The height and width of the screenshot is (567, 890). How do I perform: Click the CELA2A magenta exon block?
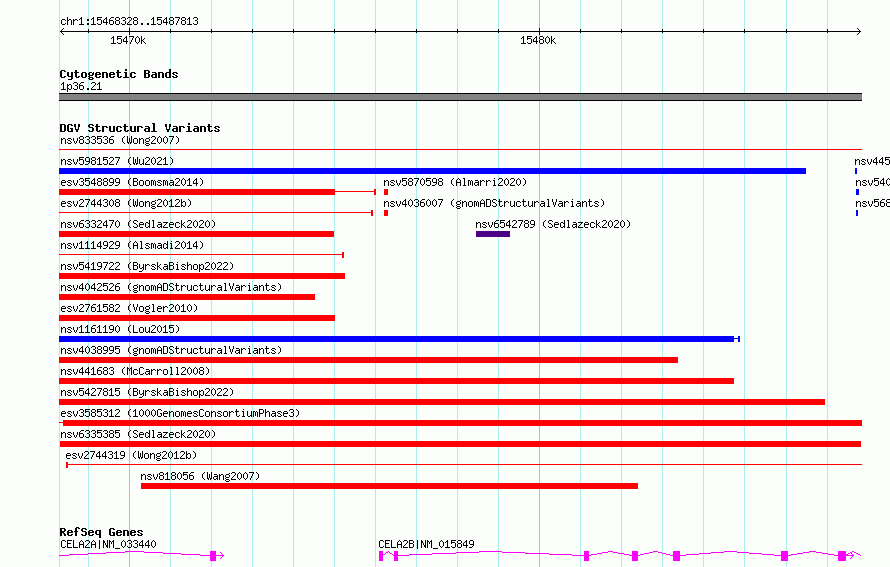click(x=213, y=556)
